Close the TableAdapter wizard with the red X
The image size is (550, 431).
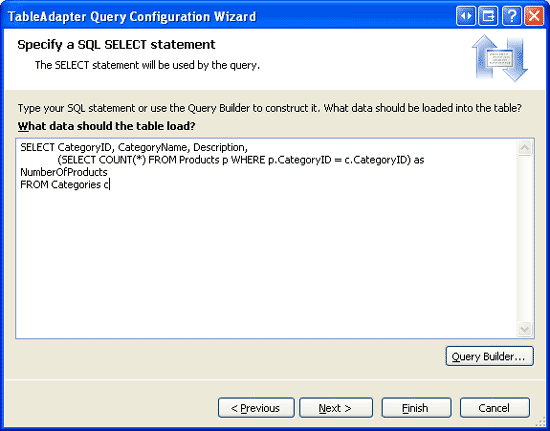[534, 16]
